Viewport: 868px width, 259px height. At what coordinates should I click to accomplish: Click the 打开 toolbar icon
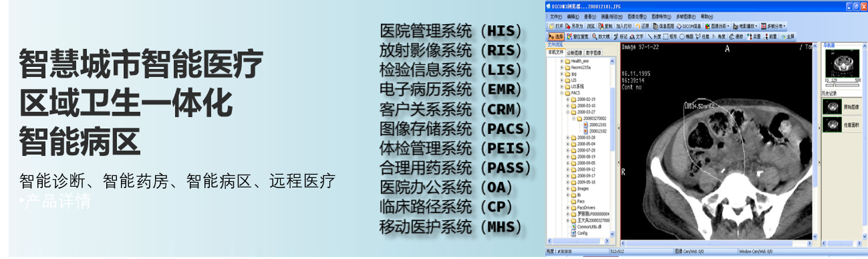point(556,26)
